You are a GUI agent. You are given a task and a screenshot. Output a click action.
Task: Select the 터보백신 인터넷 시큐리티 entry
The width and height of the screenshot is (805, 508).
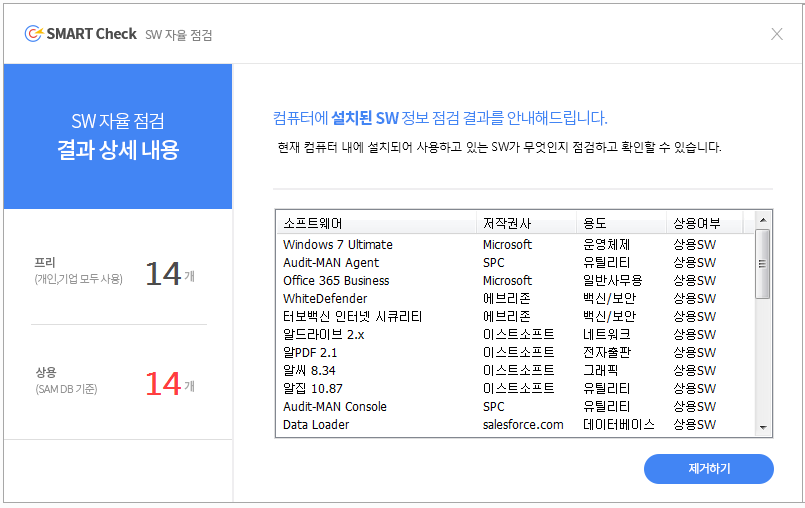point(352,317)
